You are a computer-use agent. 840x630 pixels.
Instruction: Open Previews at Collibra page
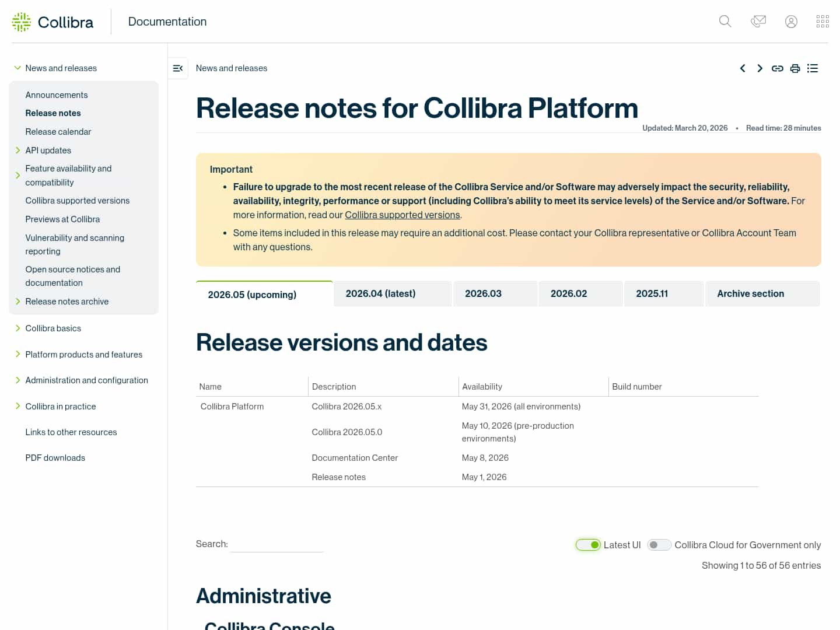tap(62, 219)
